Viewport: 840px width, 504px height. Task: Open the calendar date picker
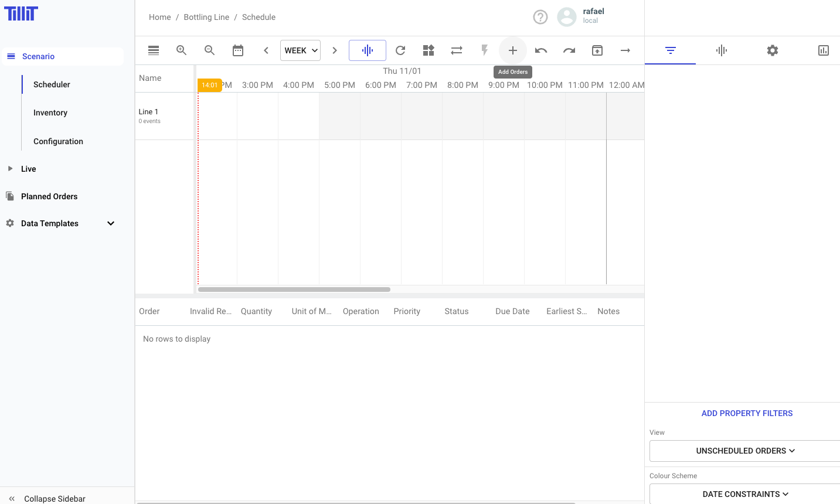tap(238, 50)
